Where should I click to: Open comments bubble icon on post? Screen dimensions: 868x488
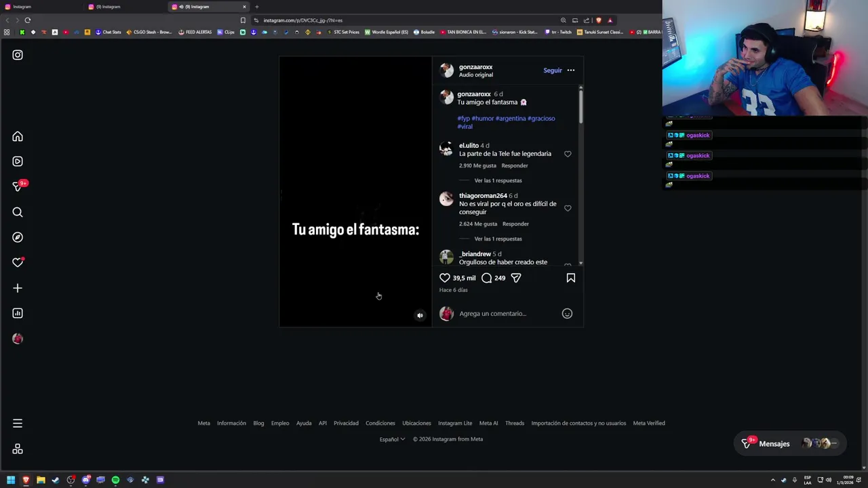click(487, 278)
